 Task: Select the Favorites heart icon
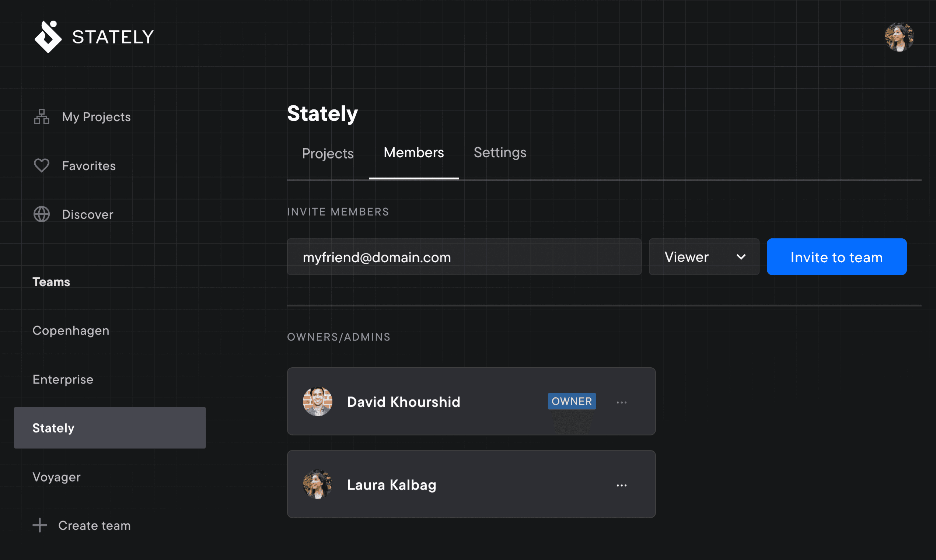pos(42,165)
